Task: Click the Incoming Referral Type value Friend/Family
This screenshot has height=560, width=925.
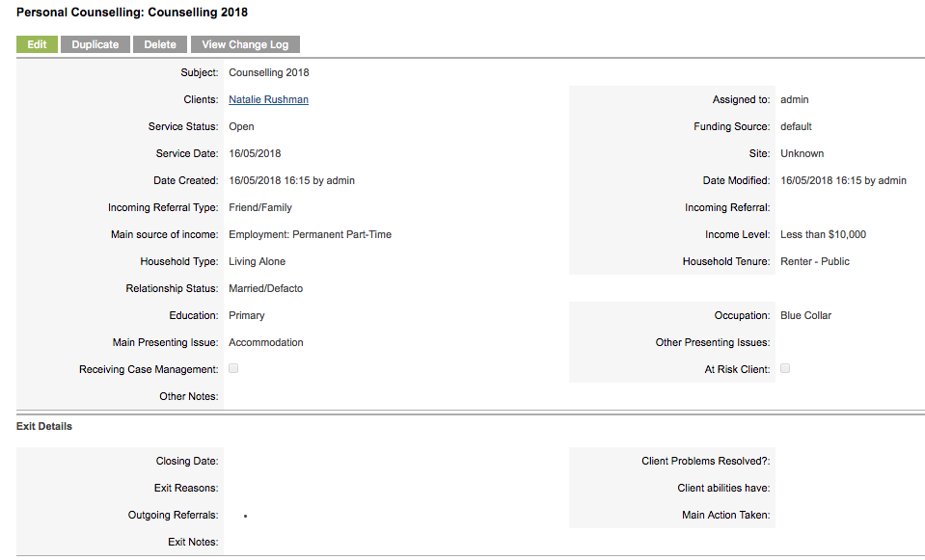Action: [x=260, y=207]
